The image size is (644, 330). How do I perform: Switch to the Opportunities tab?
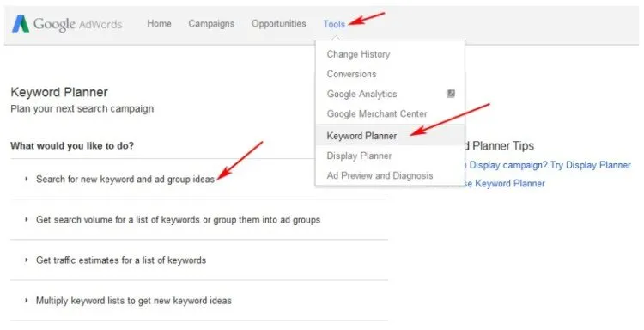pos(278,24)
